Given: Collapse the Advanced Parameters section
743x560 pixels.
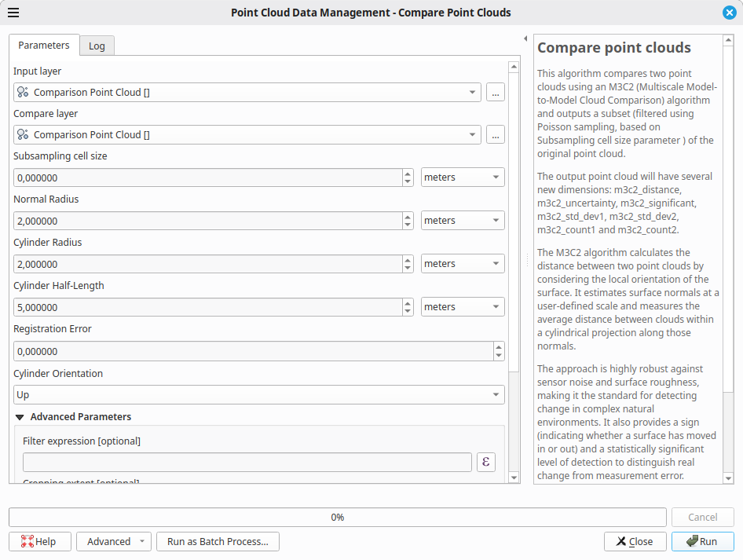Looking at the screenshot, I should point(20,417).
